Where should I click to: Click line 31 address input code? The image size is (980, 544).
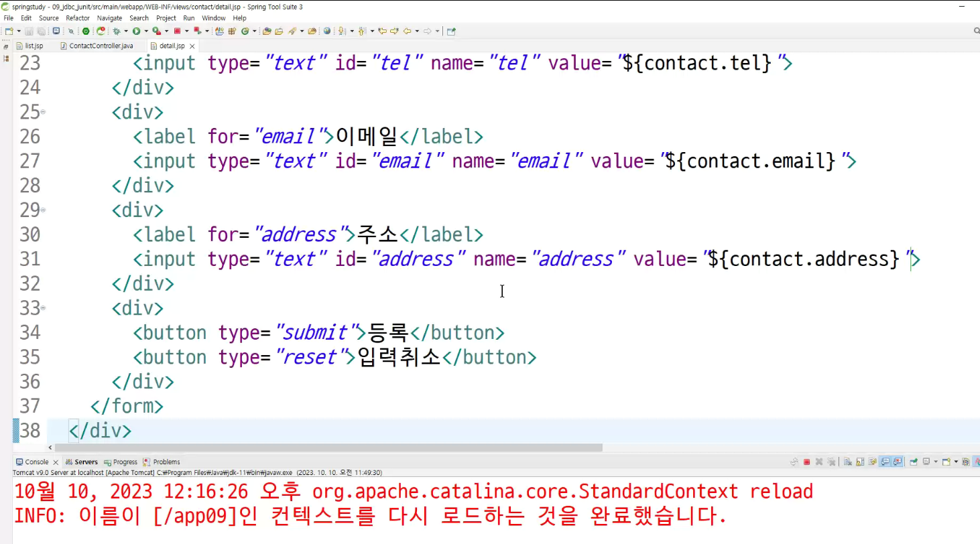pos(527,259)
